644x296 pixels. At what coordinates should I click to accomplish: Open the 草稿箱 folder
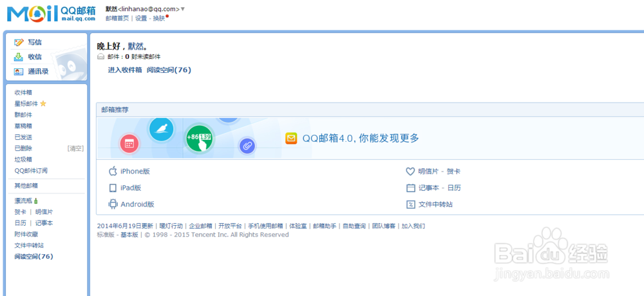coord(23,126)
